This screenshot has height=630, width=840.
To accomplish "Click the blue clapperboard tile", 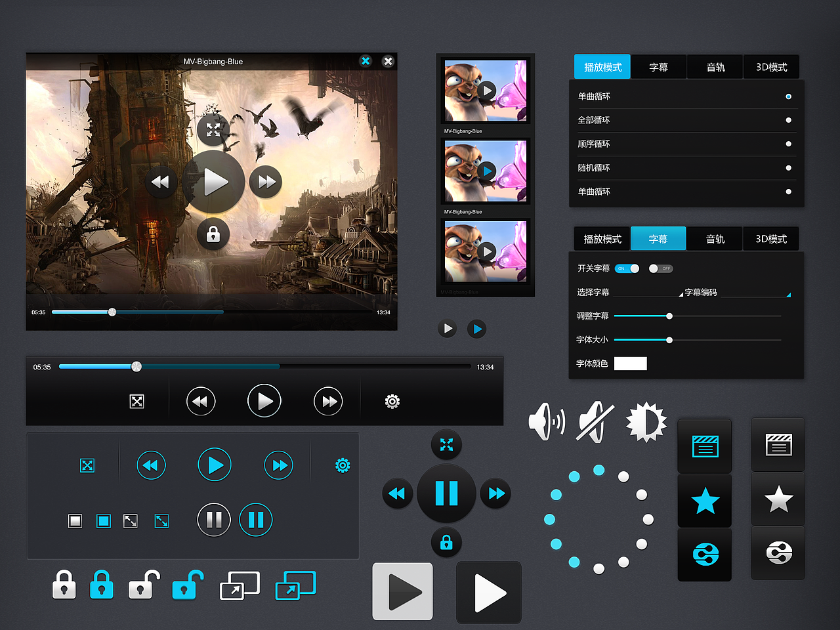I will tap(705, 446).
